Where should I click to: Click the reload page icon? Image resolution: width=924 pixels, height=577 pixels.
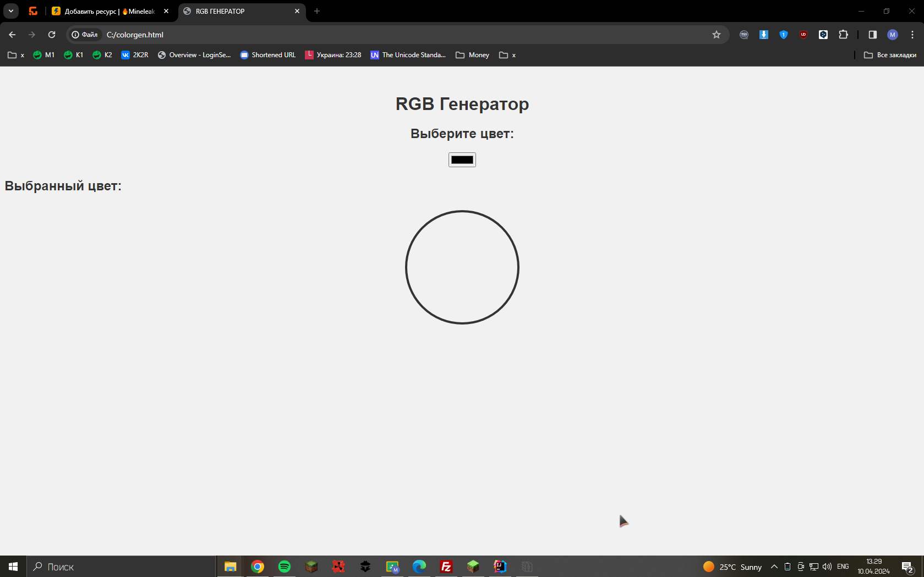tap(52, 35)
